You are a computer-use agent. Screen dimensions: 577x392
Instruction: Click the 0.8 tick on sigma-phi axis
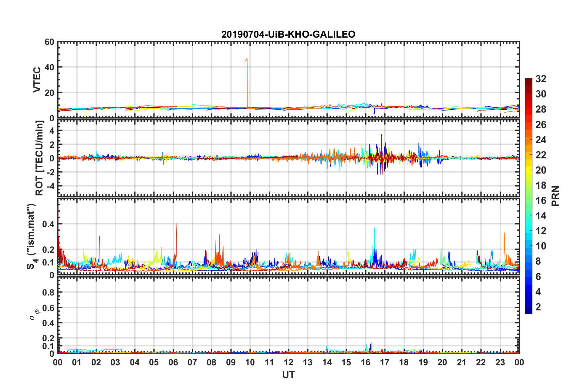[48, 292]
